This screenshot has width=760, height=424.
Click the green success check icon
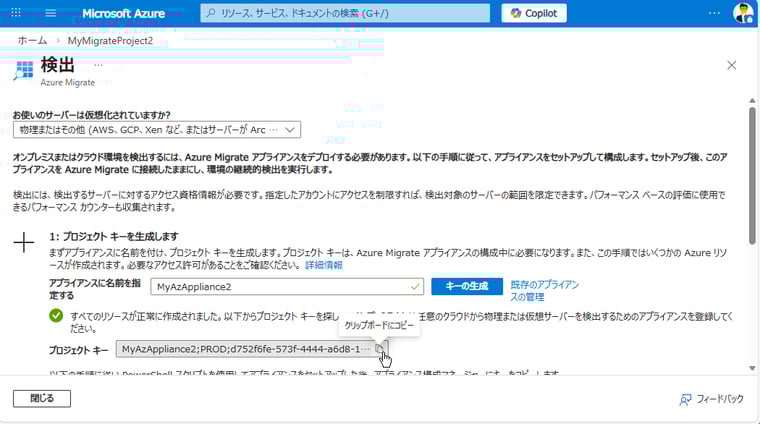point(56,316)
